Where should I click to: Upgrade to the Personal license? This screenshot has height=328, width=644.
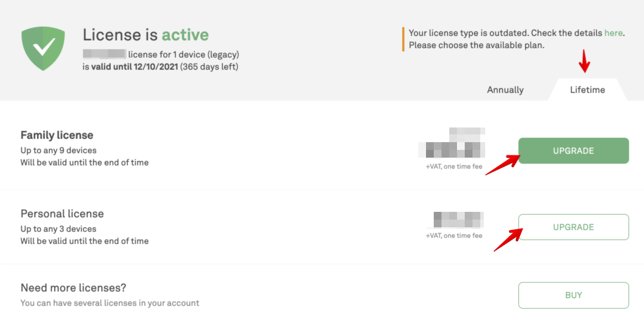tap(573, 227)
